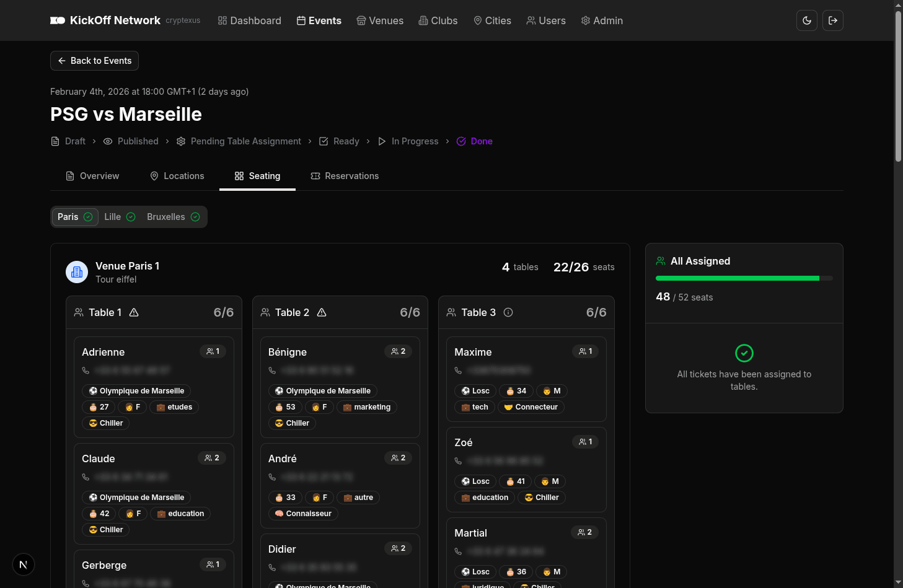
Task: Click the Pending Table Assignment status step
Action: (239, 141)
